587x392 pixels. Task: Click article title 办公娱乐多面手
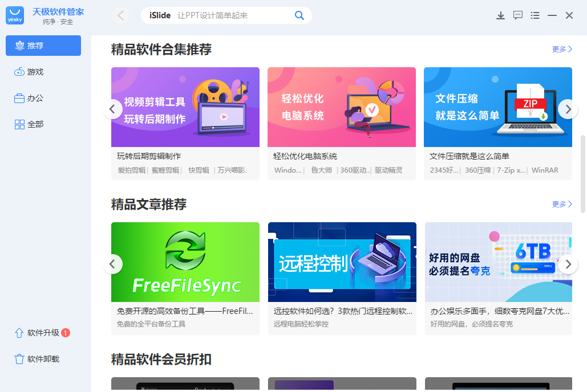coord(500,311)
